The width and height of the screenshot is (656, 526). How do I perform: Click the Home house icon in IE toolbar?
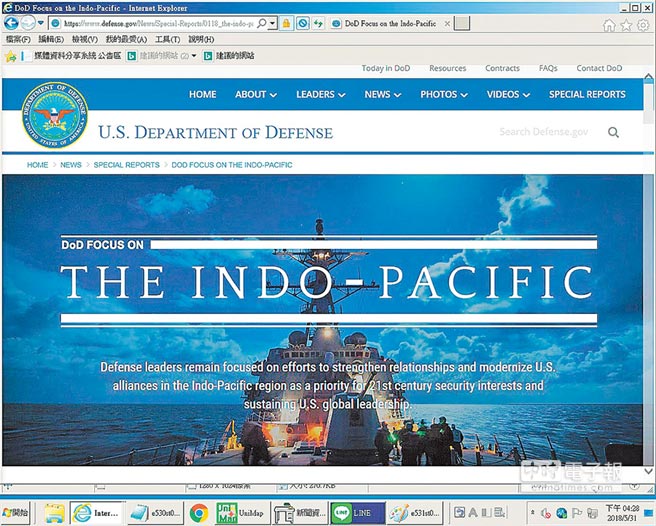coord(609,26)
